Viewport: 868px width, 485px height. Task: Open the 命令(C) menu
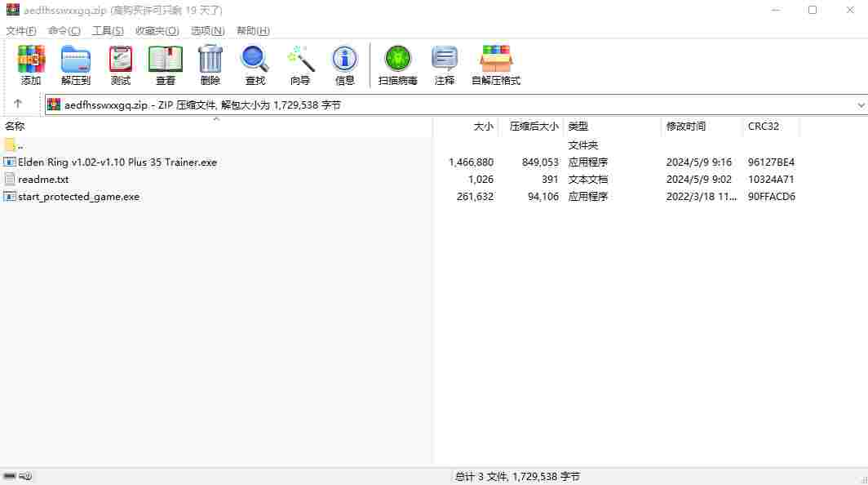(x=64, y=31)
